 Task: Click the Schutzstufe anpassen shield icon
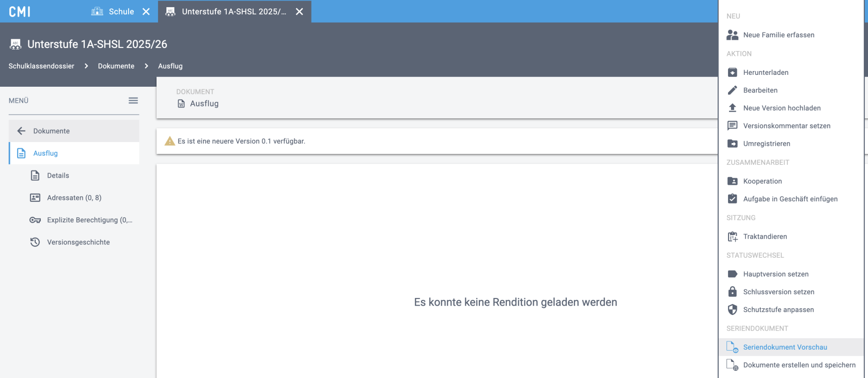tap(732, 310)
